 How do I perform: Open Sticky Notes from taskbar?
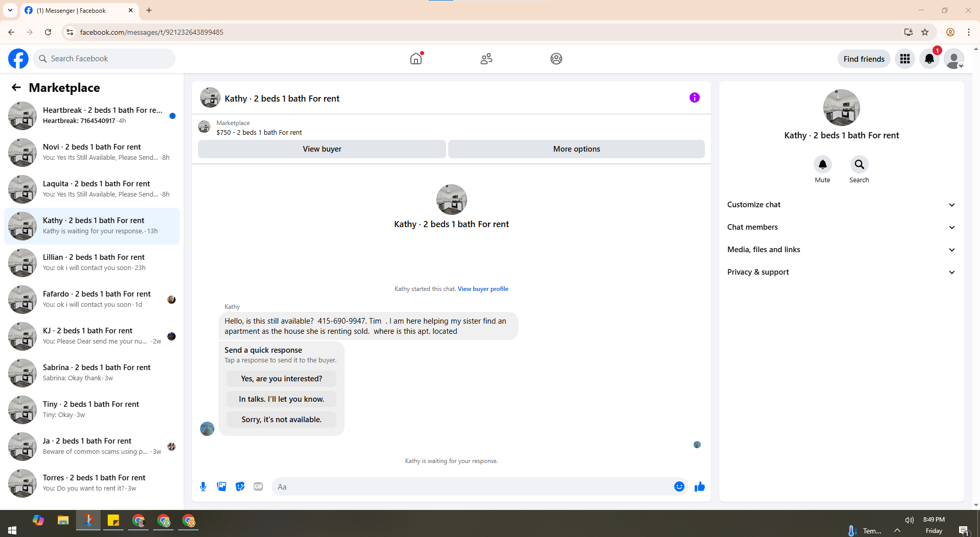pyautogui.click(x=113, y=521)
